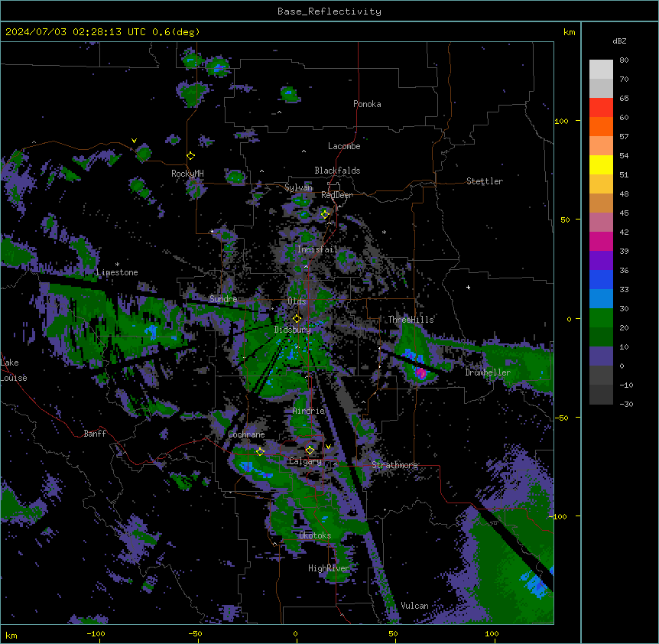Click the Banff label
Viewport: 659px width, 644px height.
tap(95, 434)
